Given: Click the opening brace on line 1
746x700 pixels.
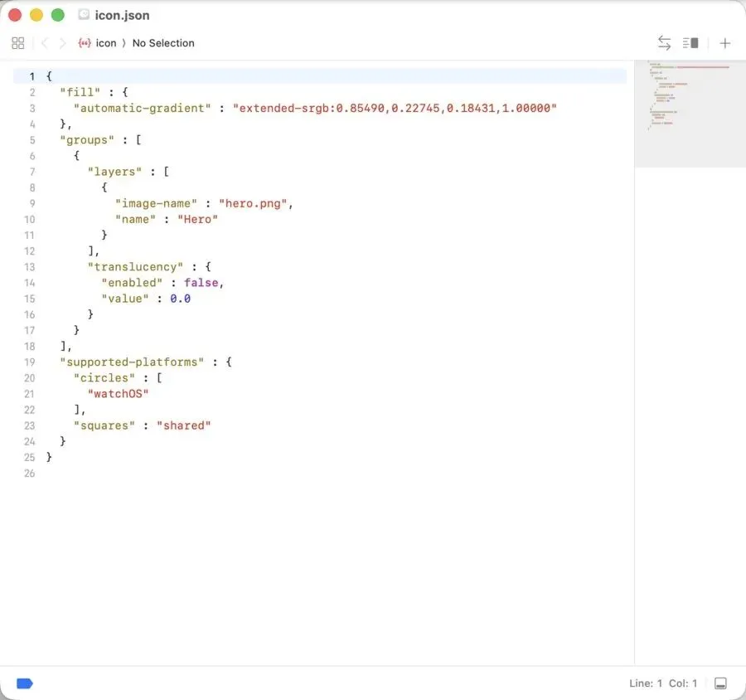Looking at the screenshot, I should tap(49, 76).
